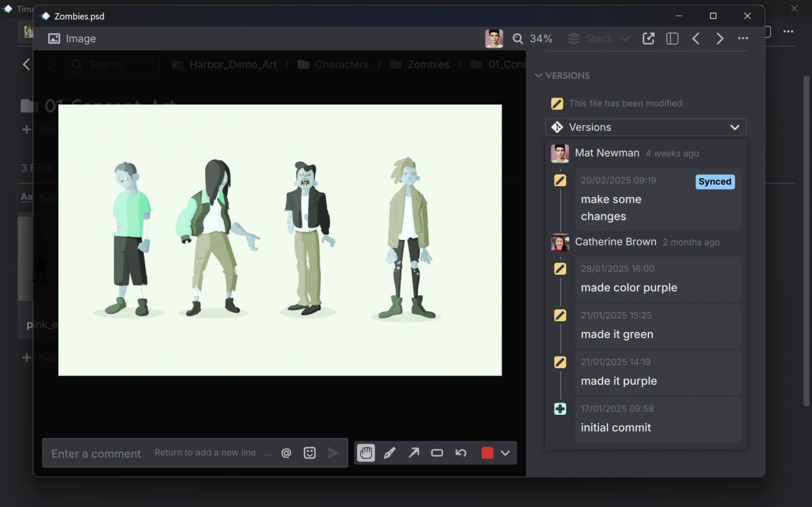Select the 'make some changes' version
812x507 pixels.
pos(658,199)
